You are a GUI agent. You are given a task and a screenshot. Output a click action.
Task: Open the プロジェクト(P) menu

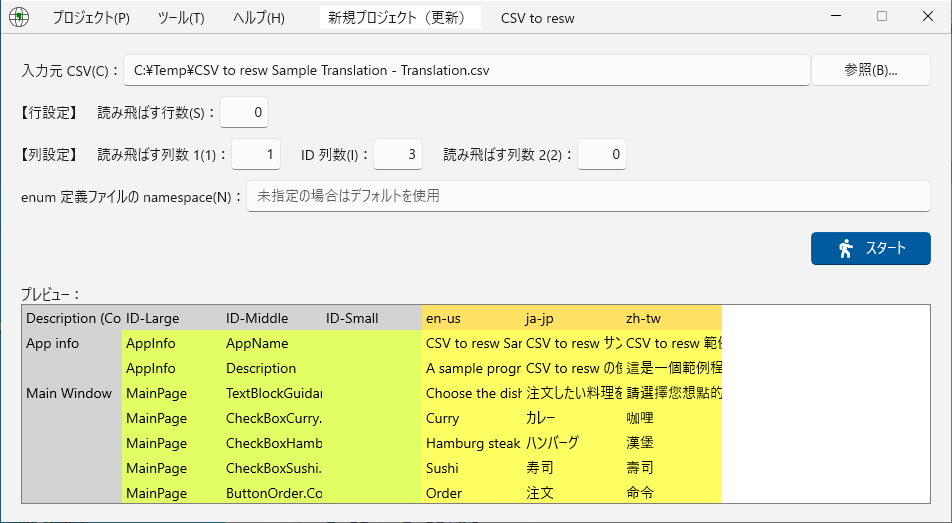coord(90,18)
